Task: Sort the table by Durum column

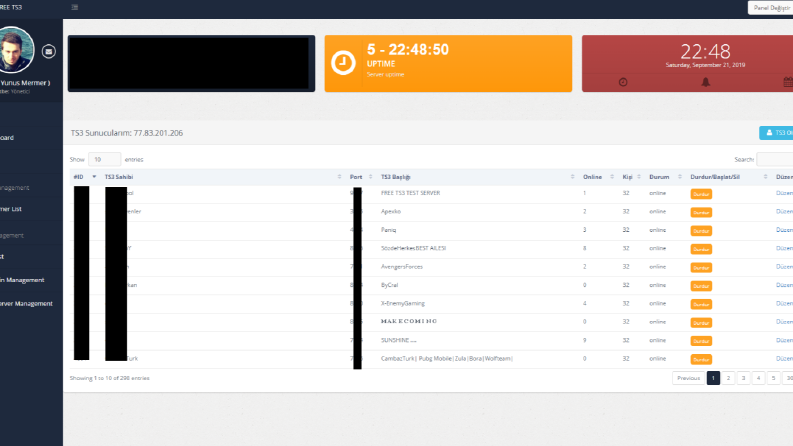Action: [x=666, y=177]
